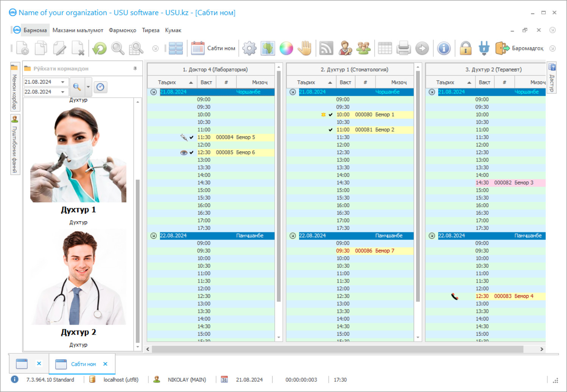
Task: Open the 22.08.2024 end date dropdown
Action: coord(63,92)
